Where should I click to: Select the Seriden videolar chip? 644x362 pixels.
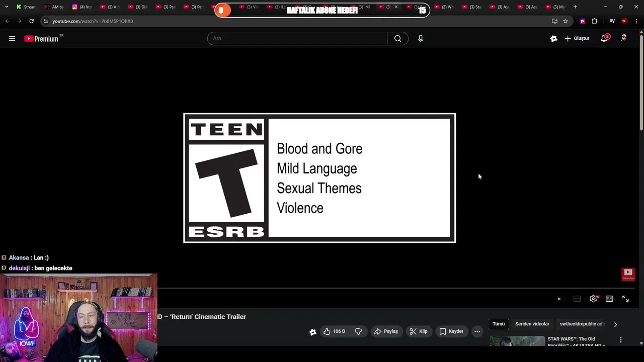click(x=532, y=324)
